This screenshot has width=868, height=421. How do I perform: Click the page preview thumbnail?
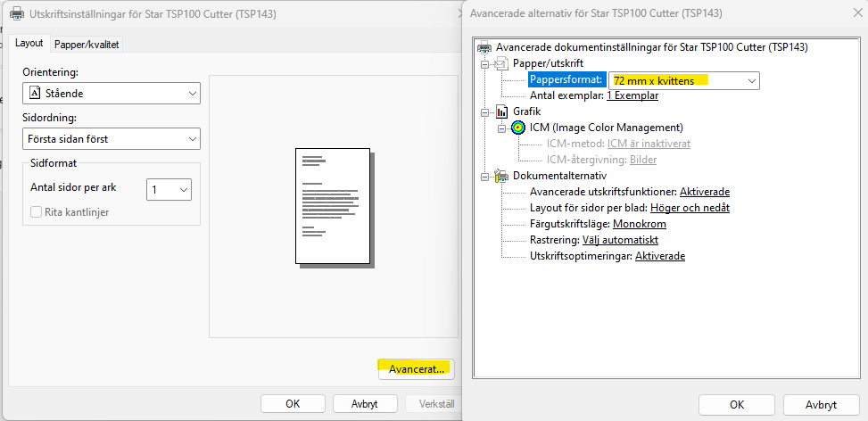[335, 208]
